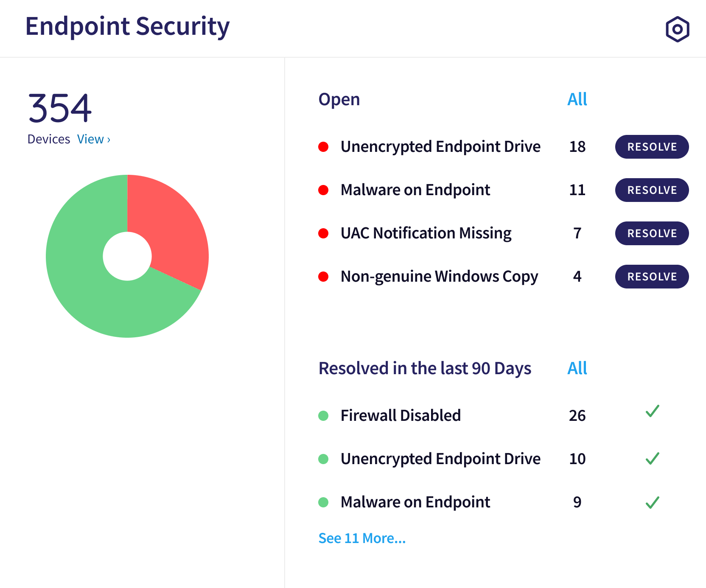Select the red indicator for UAC Notification Missing
Screen dimensions: 706x588
325,233
